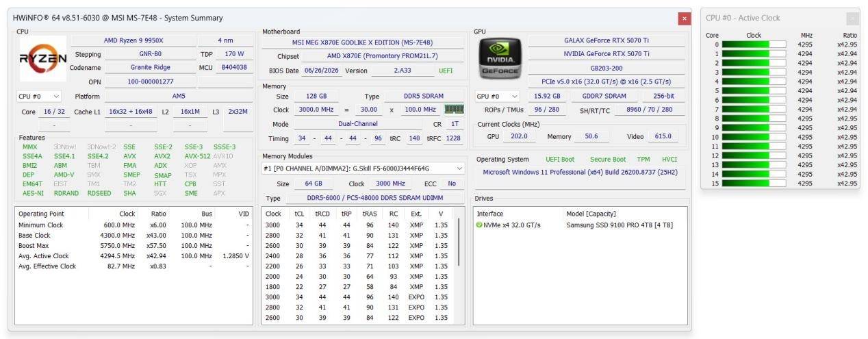Click the GNR-B0 stepping value
868x339 pixels.
[150, 54]
